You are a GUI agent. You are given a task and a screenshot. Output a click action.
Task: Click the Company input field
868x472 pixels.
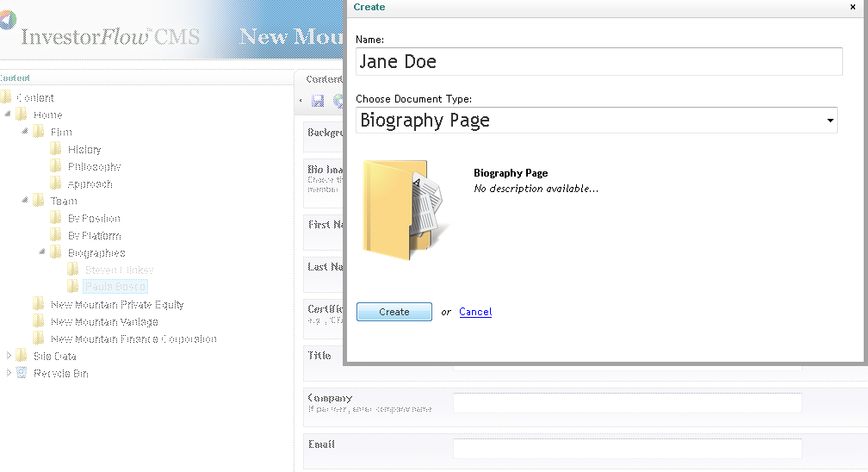coord(627,403)
